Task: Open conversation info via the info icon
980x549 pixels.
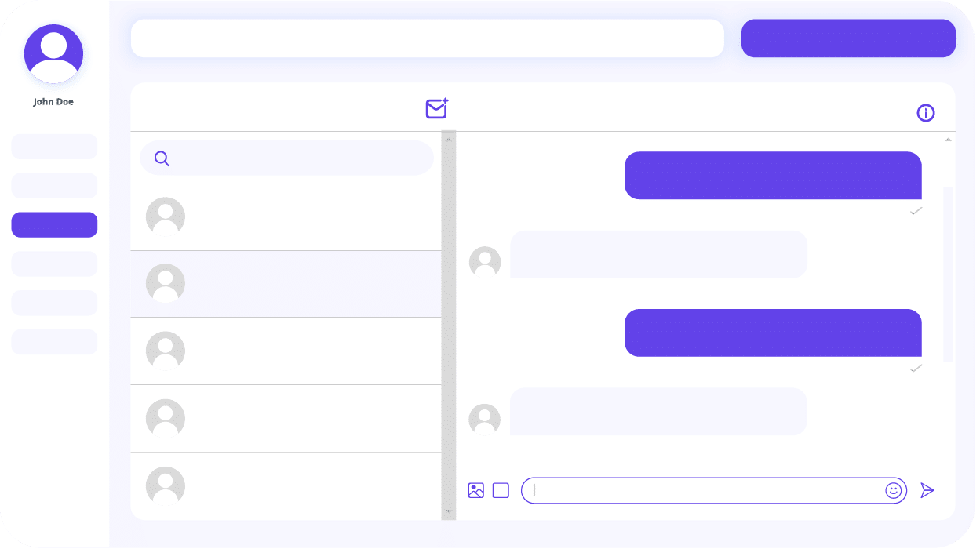Action: (926, 113)
